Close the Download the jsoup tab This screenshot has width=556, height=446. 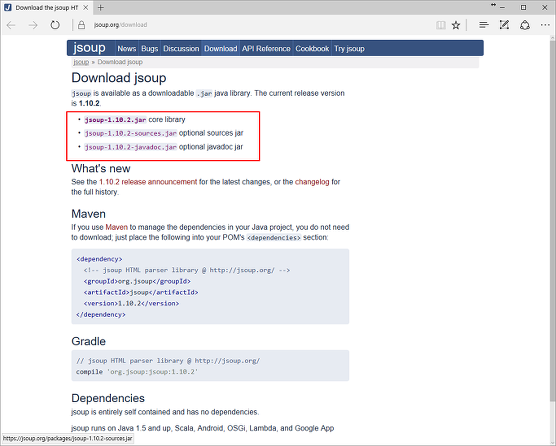tap(85, 7)
